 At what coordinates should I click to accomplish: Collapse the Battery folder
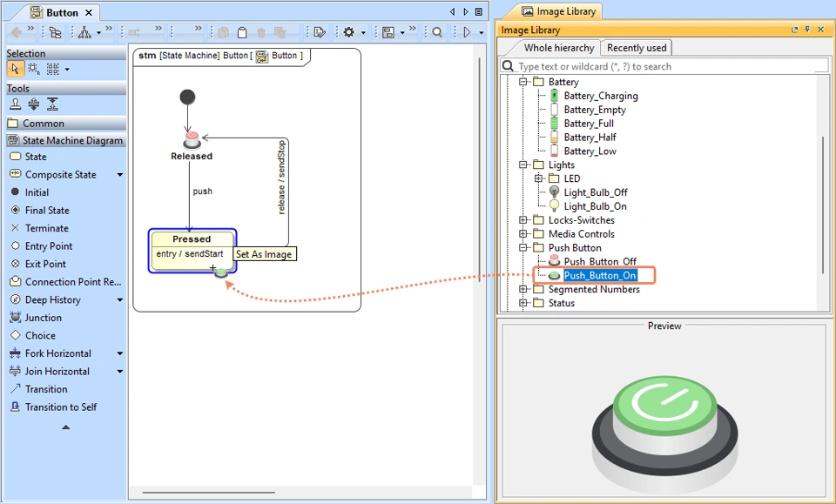coord(524,82)
